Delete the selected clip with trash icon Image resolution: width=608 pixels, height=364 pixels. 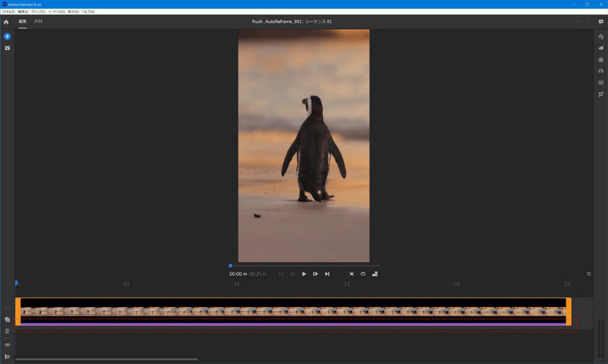pos(7,331)
